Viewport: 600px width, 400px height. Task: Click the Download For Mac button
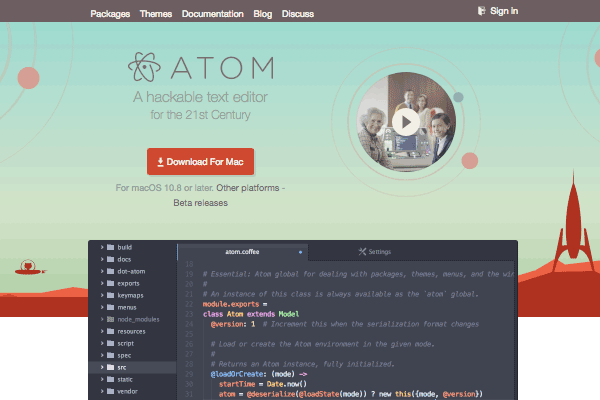(x=201, y=162)
